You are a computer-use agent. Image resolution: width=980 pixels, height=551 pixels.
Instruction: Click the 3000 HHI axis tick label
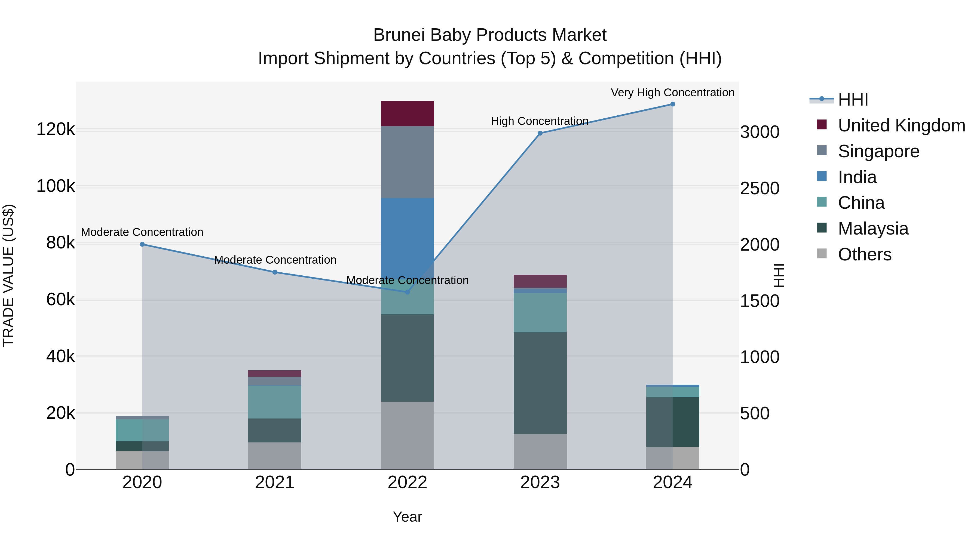tap(760, 132)
